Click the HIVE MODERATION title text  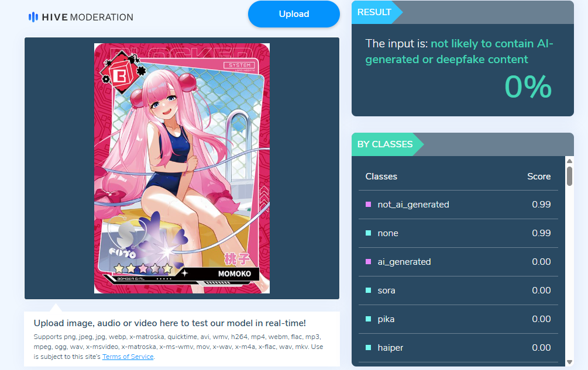87,17
